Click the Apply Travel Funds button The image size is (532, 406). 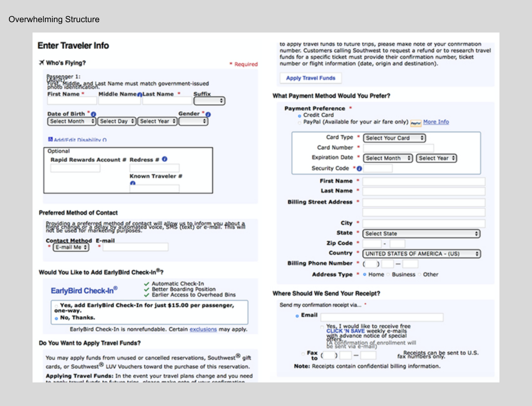click(x=310, y=78)
